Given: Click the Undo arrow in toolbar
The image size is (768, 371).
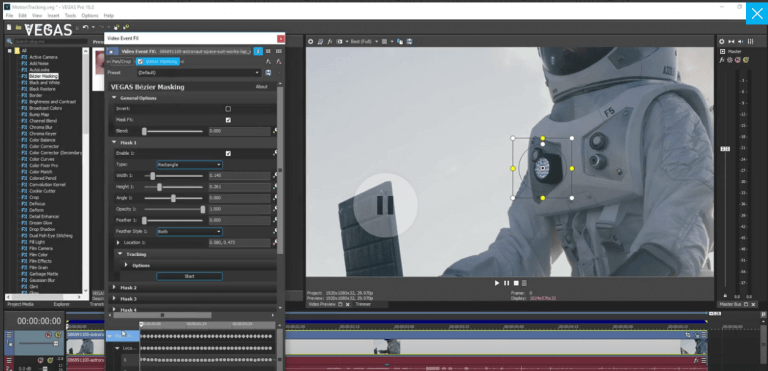Looking at the screenshot, I should pyautogui.click(x=86, y=27).
